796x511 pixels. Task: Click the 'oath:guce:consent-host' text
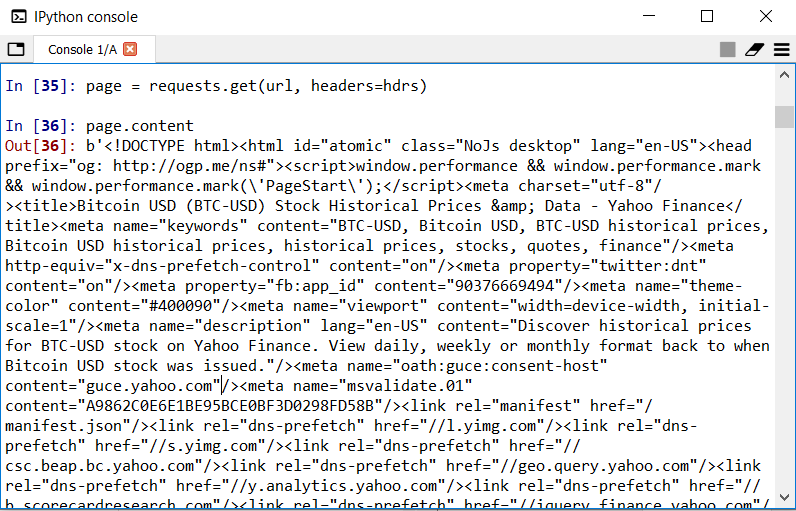[500, 366]
